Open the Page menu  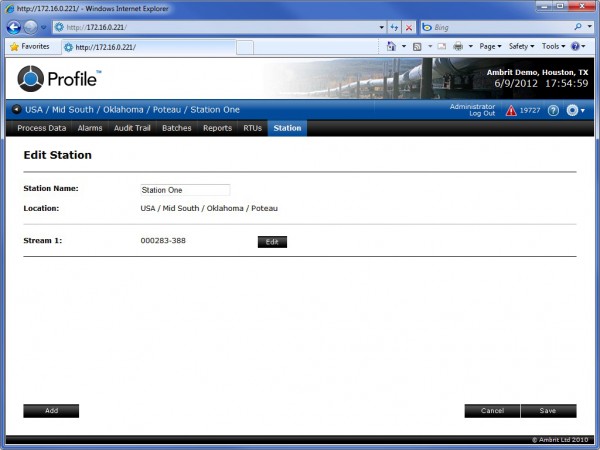pos(490,46)
